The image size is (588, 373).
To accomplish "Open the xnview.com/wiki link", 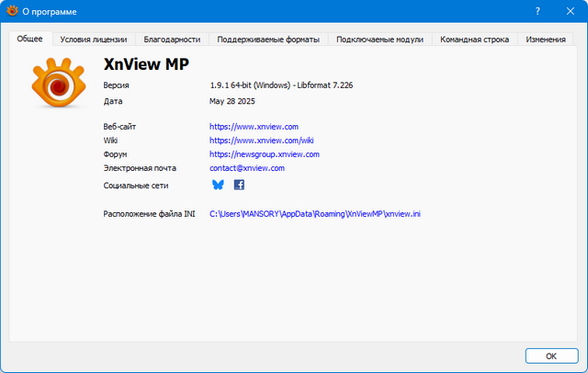I will coord(261,141).
